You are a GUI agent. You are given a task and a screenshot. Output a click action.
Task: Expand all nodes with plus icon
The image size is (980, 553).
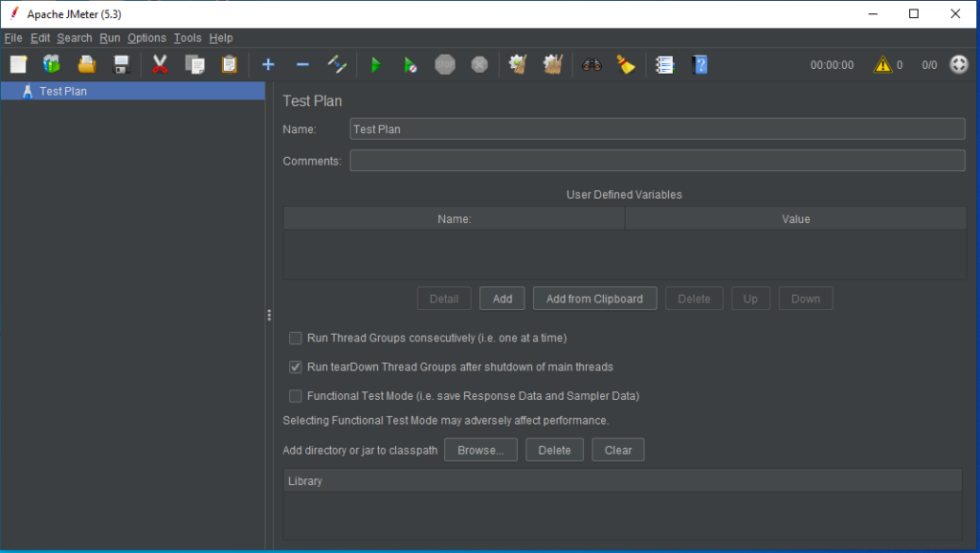(x=268, y=64)
